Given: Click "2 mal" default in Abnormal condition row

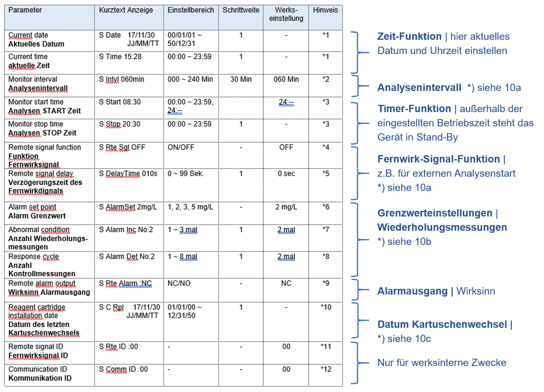Looking at the screenshot, I should click(286, 230).
